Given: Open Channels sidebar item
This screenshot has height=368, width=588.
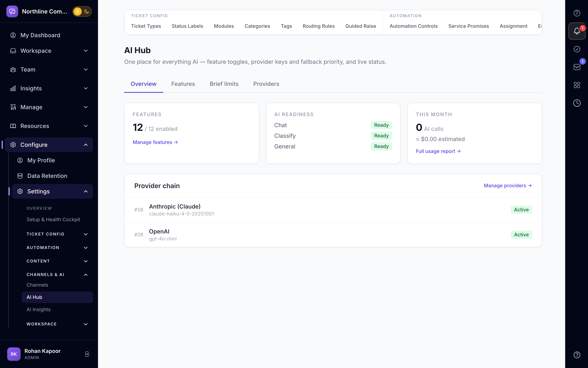Looking at the screenshot, I should pyautogui.click(x=57, y=285).
